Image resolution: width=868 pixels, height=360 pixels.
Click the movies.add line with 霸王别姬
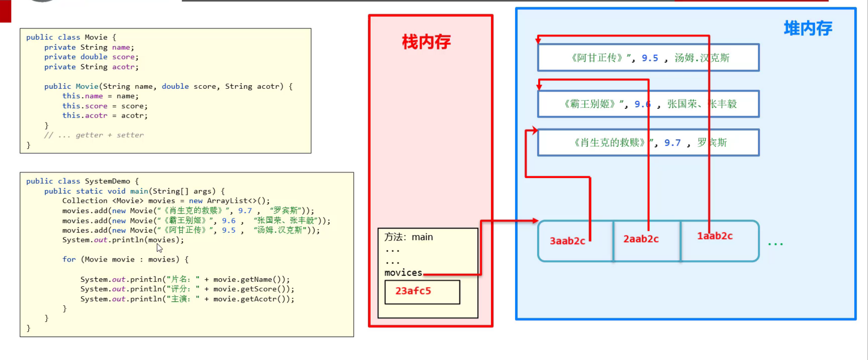click(x=196, y=220)
